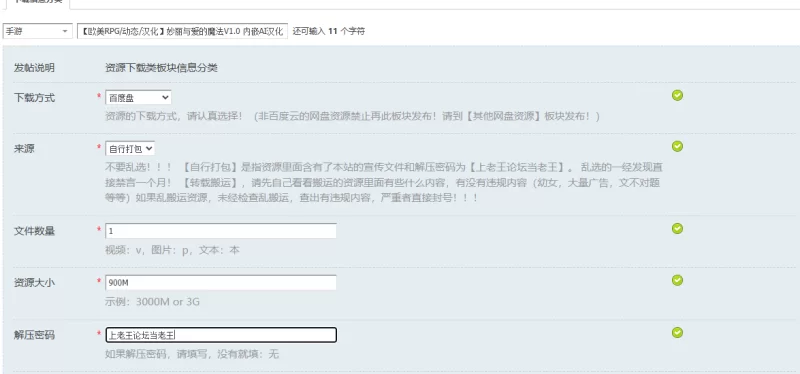Click hint text 示例：3000M or 3G
Image resolution: width=800 pixels, height=374 pixels.
coord(153,302)
